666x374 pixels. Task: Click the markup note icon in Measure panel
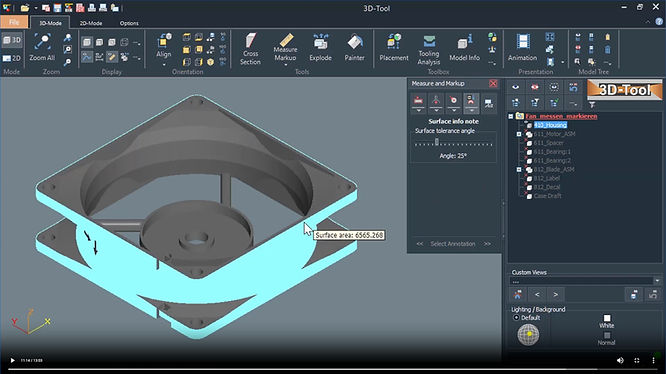(489, 103)
